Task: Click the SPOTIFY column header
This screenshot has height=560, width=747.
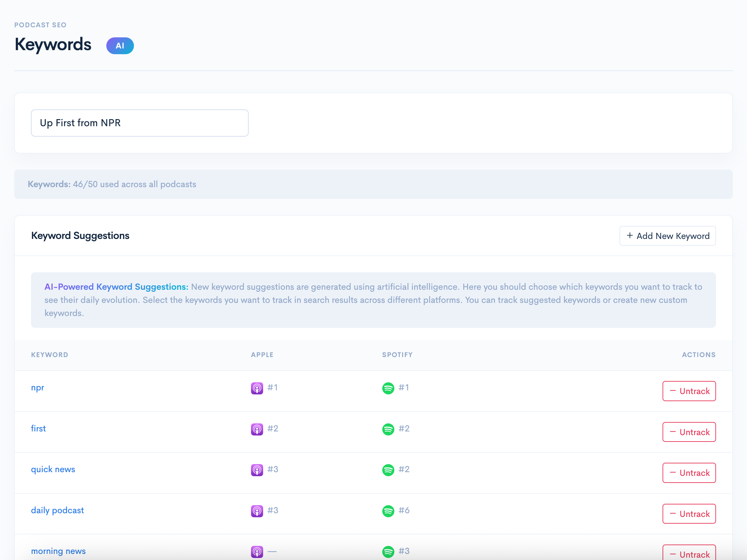Action: 397,355
